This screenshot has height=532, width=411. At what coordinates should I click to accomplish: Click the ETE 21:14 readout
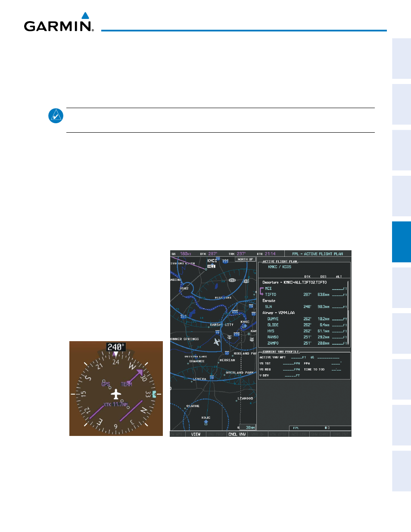pos(266,254)
